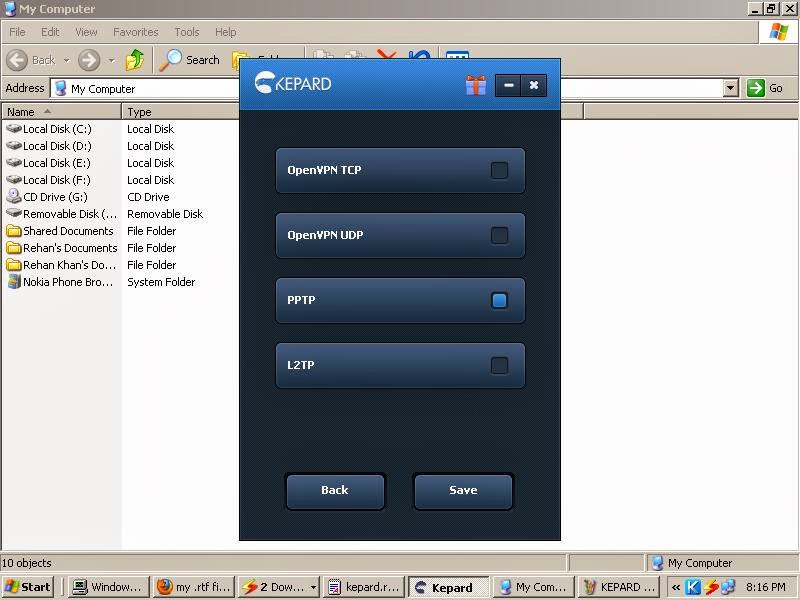
Task: Minimize the Kepard window
Action: [x=508, y=85]
